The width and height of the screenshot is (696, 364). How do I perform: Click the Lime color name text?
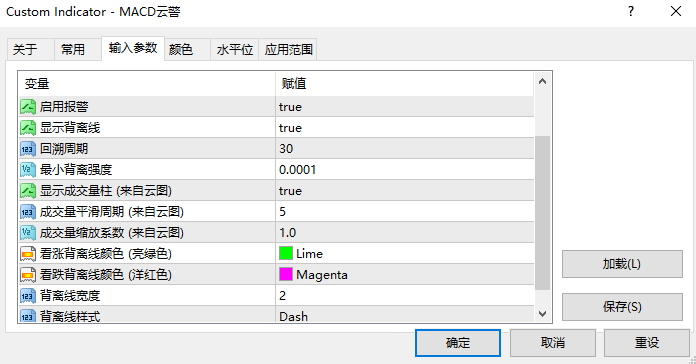click(x=309, y=254)
